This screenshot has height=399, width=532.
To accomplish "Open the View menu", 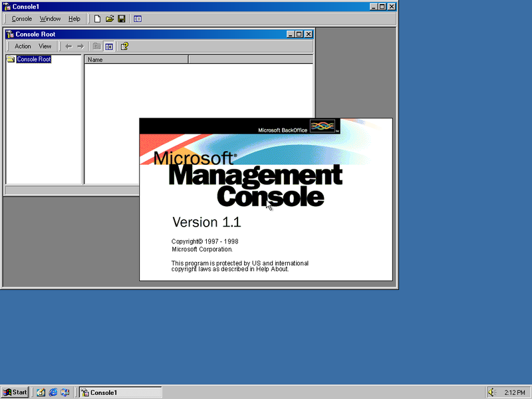I will tap(45, 46).
